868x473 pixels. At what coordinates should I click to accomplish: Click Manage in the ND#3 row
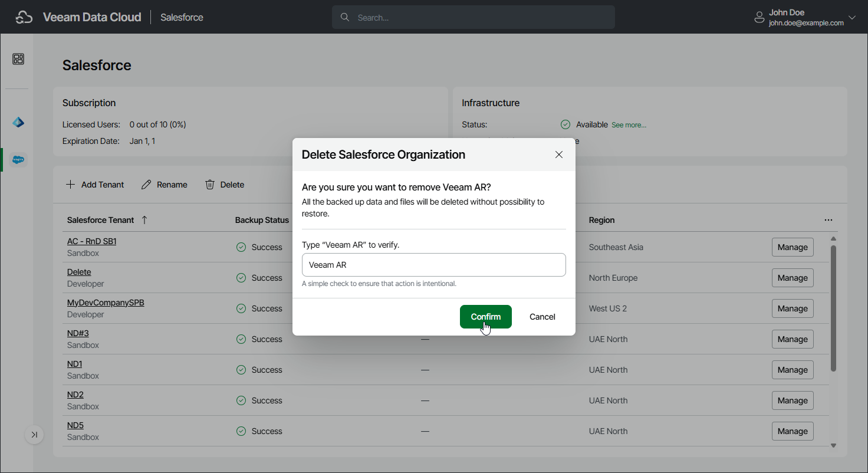coord(793,339)
